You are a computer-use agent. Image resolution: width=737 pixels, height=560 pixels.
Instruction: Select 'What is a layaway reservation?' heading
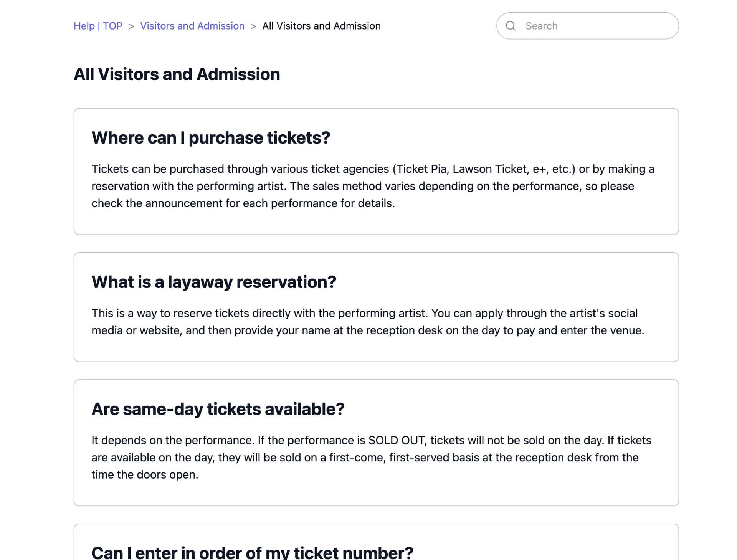[214, 282]
